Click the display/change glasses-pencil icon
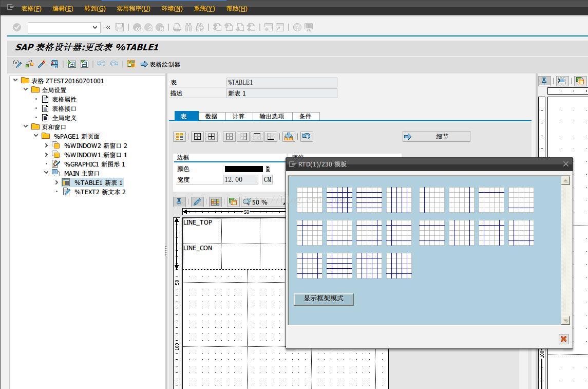 [17, 64]
